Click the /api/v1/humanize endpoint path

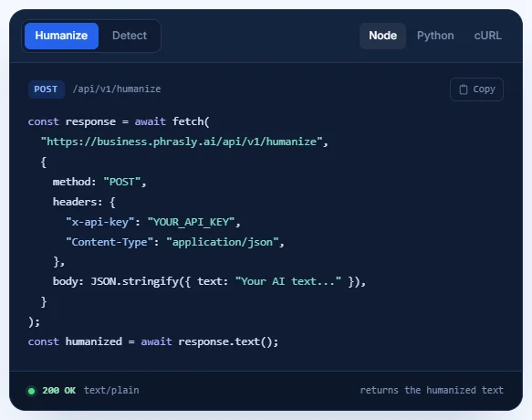[117, 89]
